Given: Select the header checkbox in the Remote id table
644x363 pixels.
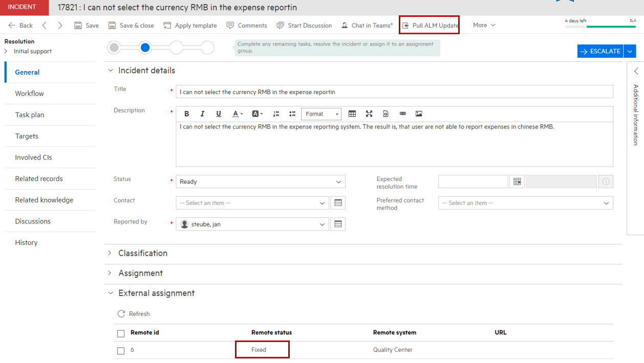Looking at the screenshot, I should (120, 333).
